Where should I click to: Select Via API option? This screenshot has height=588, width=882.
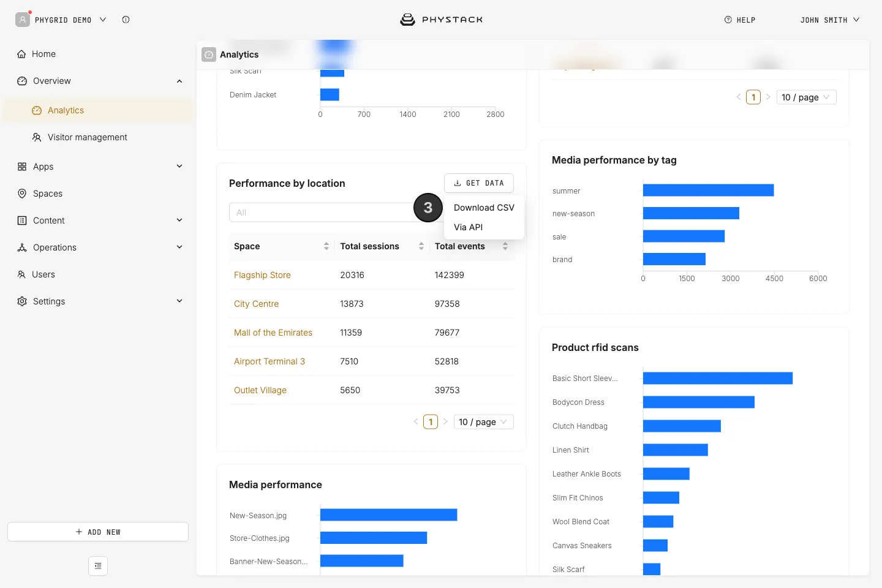coord(484,227)
